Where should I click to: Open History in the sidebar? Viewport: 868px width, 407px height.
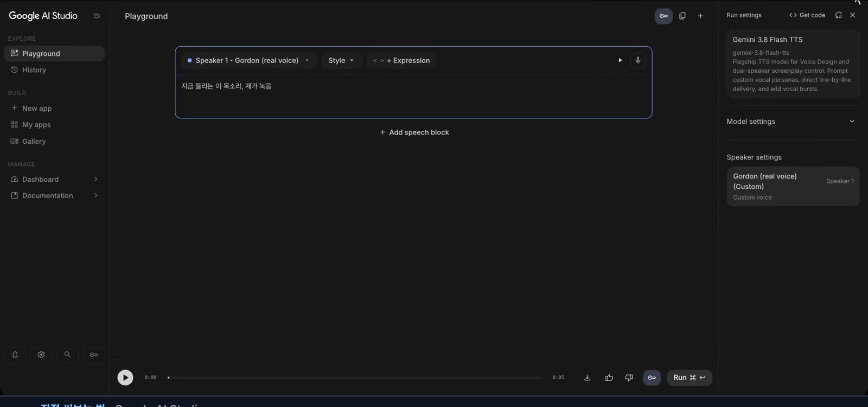pos(54,70)
